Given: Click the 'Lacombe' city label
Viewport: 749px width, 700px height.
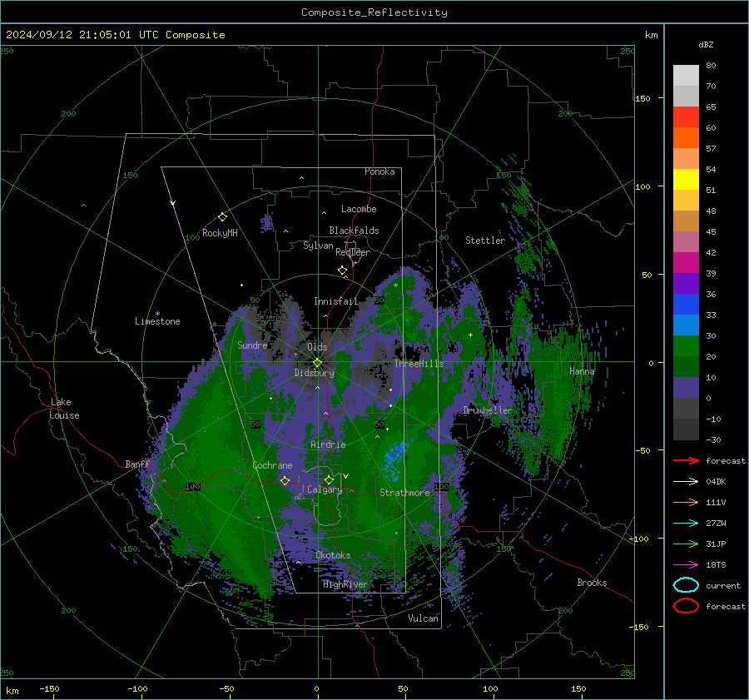Looking at the screenshot, I should tap(359, 209).
